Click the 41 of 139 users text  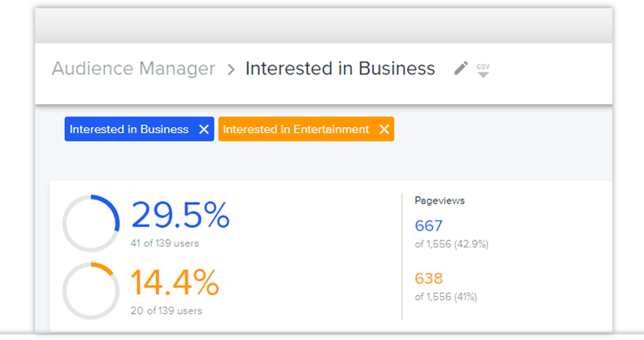pos(164,243)
